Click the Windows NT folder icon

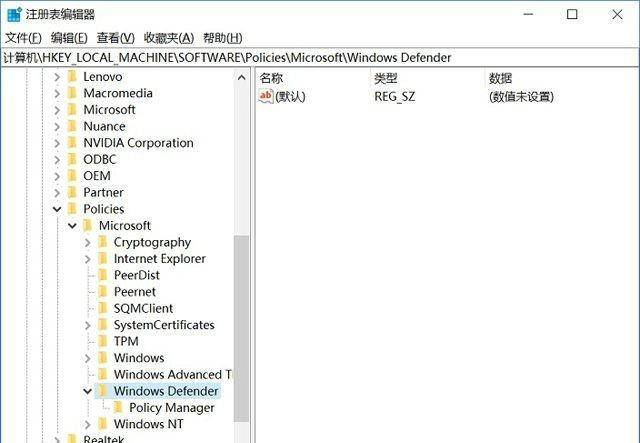(x=103, y=424)
